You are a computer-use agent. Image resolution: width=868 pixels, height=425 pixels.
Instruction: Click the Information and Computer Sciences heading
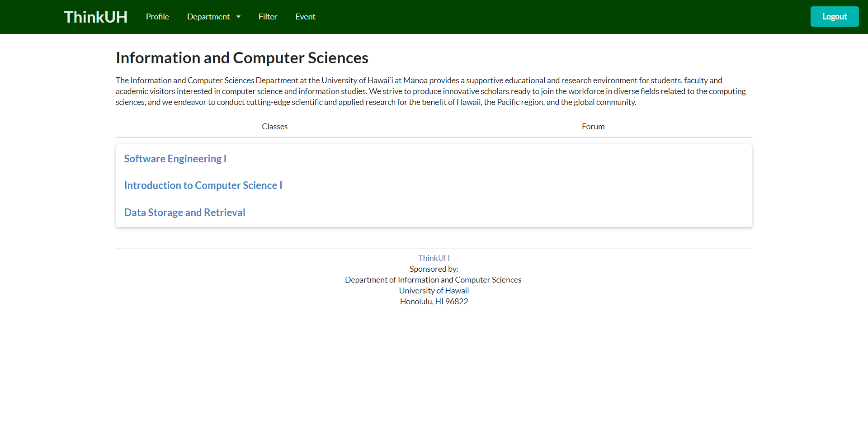[242, 58]
